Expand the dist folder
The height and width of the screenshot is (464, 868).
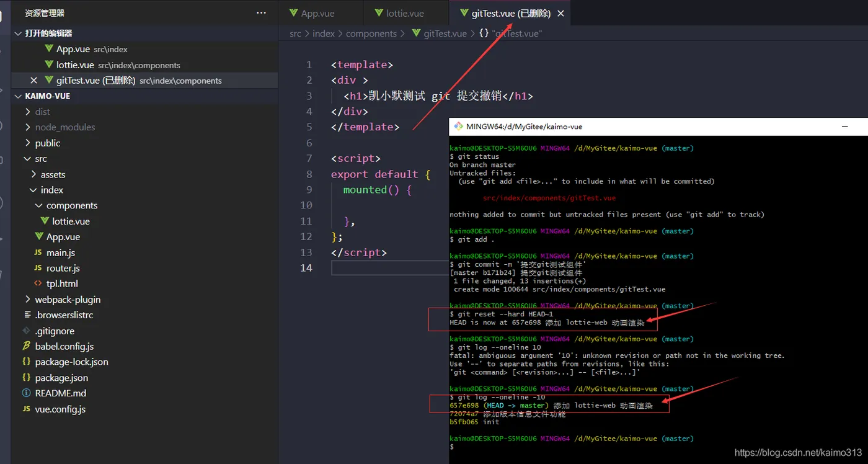tap(27, 112)
